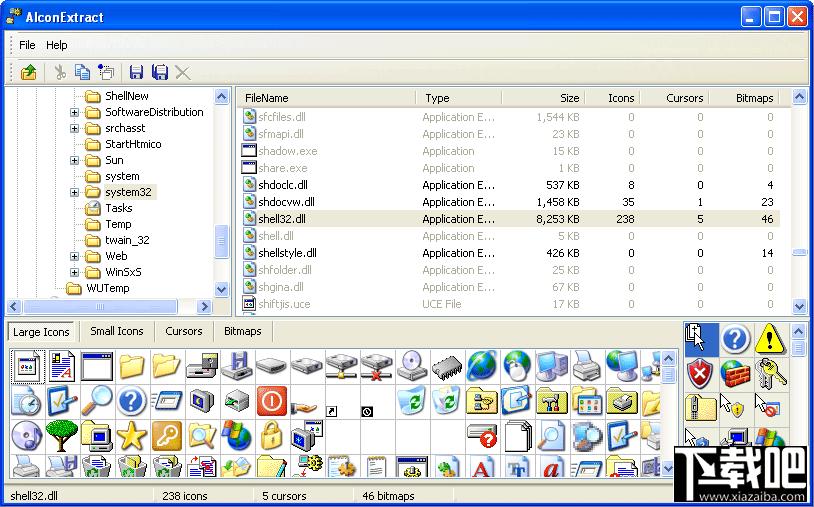Select the green tree icon thumbnail
814x507 pixels.
(x=62, y=434)
